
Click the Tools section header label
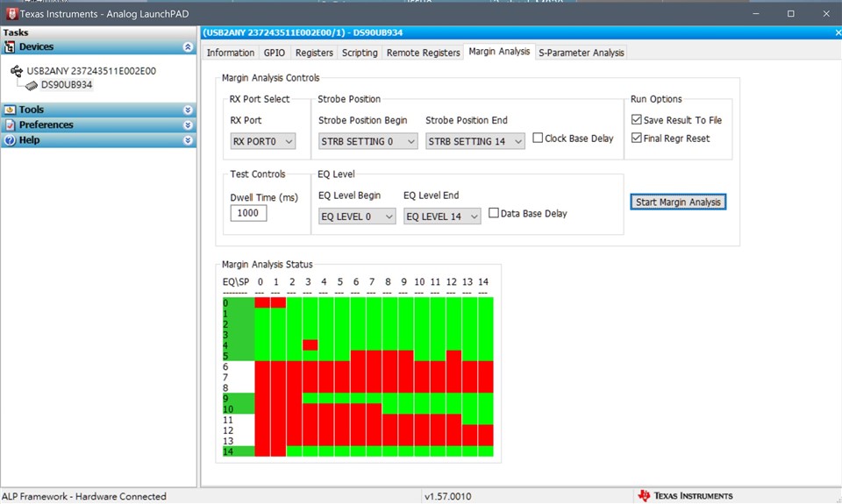[x=32, y=110]
